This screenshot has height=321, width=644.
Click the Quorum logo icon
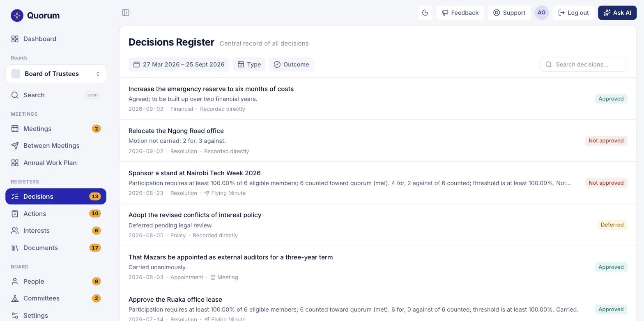(17, 16)
